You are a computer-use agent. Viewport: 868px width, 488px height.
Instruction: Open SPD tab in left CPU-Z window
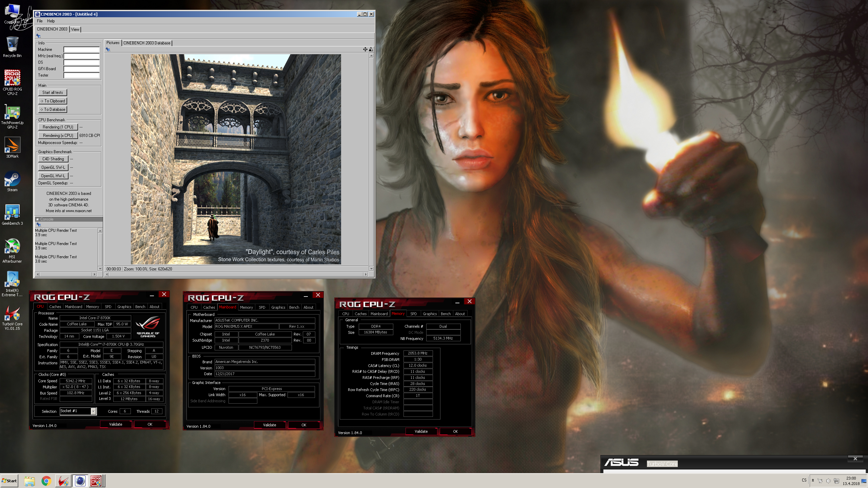click(x=108, y=307)
